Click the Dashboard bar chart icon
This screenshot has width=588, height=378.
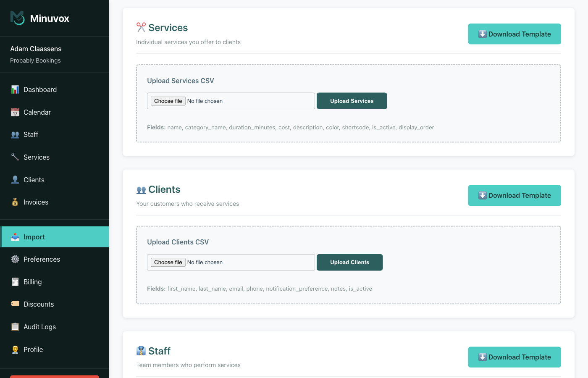point(15,89)
